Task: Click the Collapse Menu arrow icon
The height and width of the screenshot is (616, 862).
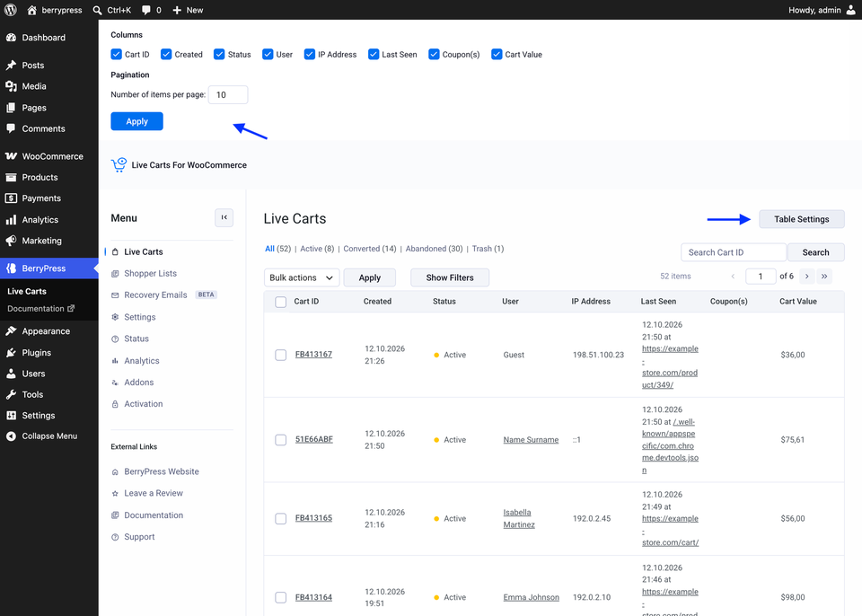Action: tap(11, 436)
